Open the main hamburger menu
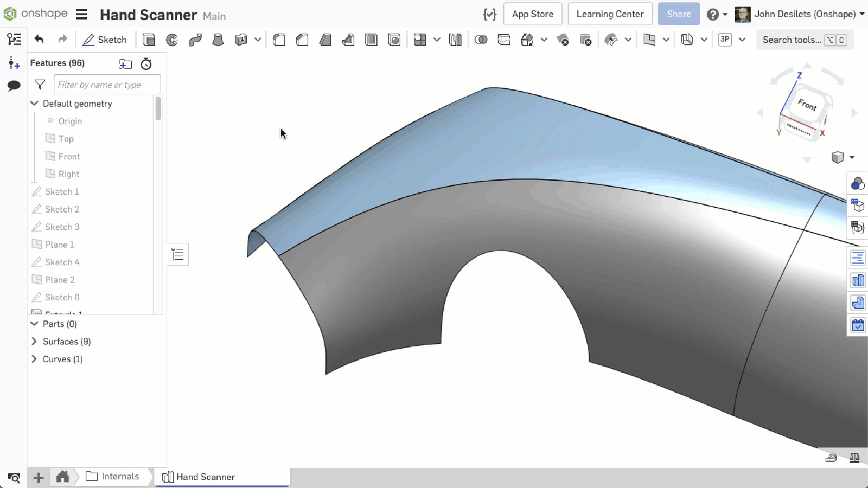The height and width of the screenshot is (488, 868). tap(81, 14)
